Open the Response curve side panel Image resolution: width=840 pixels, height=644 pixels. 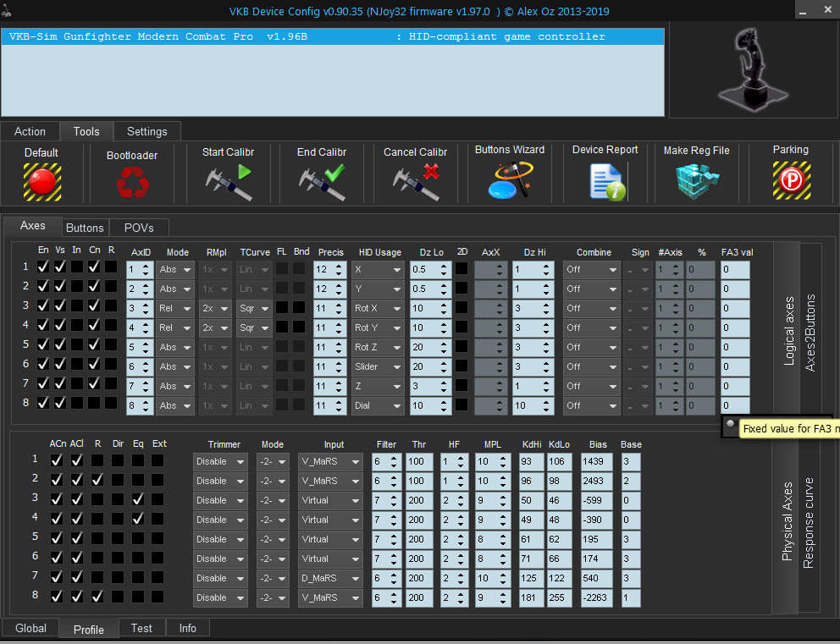point(810,523)
